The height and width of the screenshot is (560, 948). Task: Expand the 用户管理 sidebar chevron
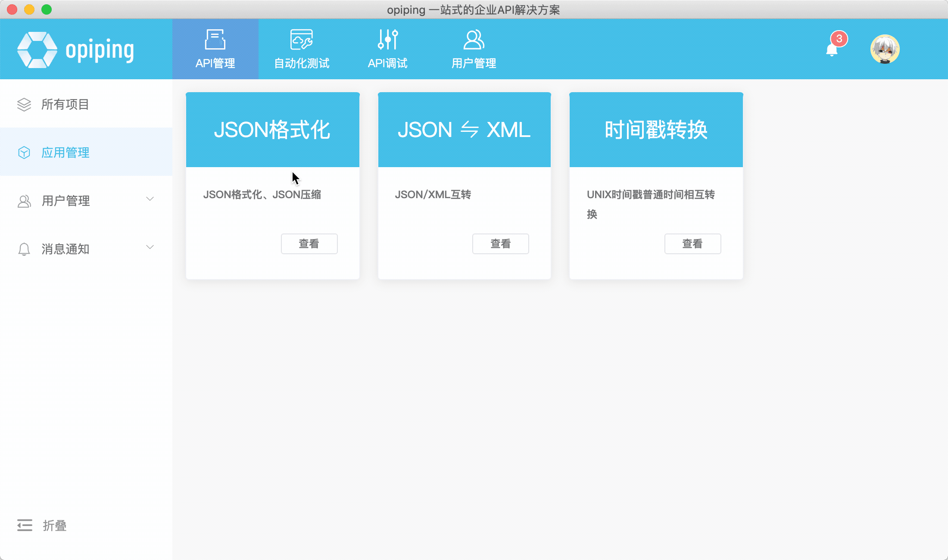[150, 199]
